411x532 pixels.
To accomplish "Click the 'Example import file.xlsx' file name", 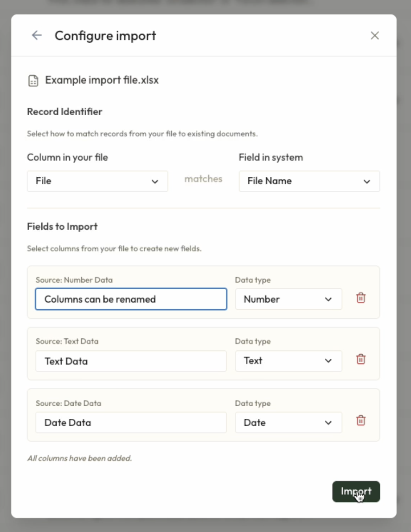I will [x=102, y=80].
